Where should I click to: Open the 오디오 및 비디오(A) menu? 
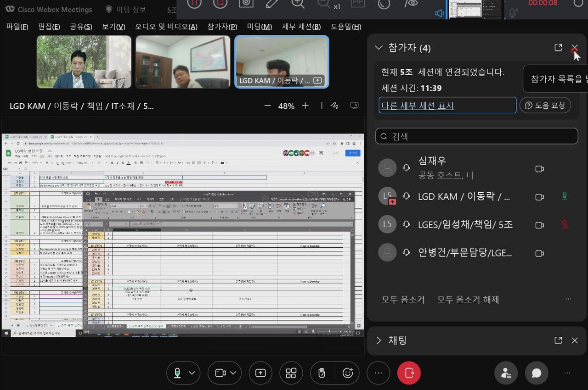(x=166, y=27)
